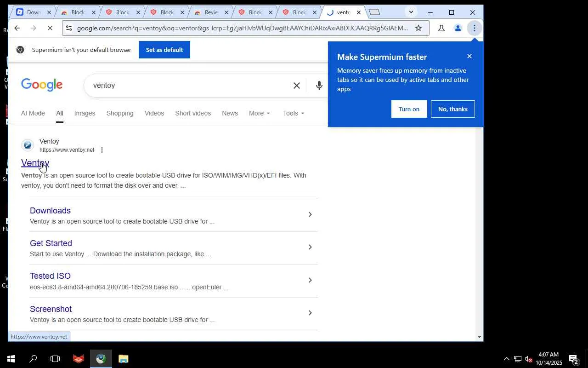588x368 pixels.
Task: Open the Screenshot sitelink
Action: point(51,309)
